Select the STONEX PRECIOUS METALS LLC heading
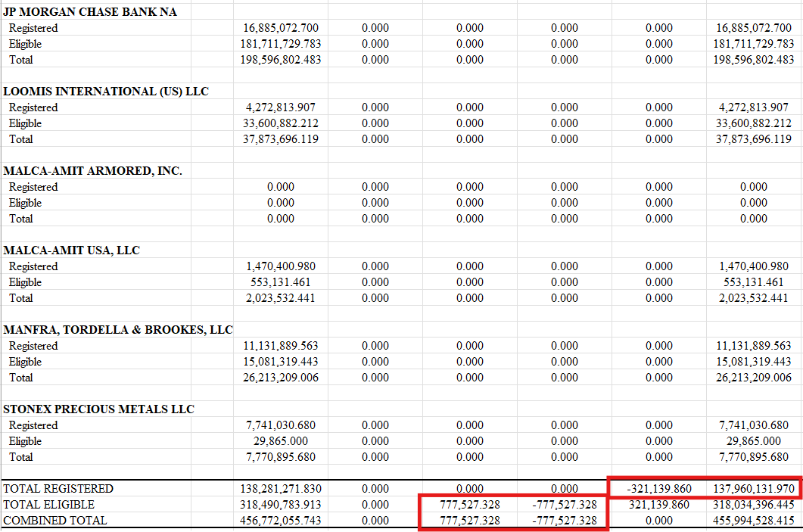The height and width of the screenshot is (532, 803). (98, 409)
